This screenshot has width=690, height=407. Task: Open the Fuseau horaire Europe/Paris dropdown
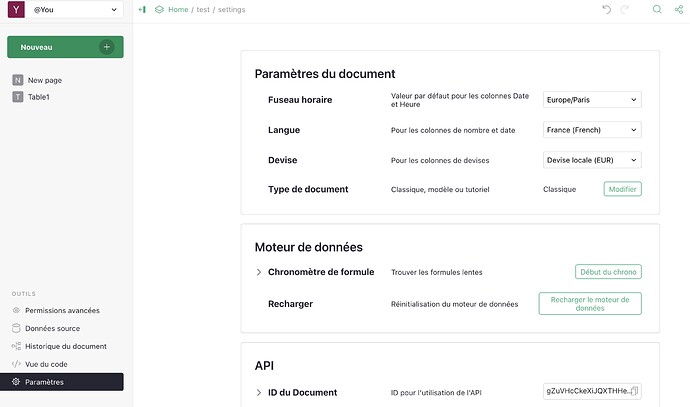591,100
